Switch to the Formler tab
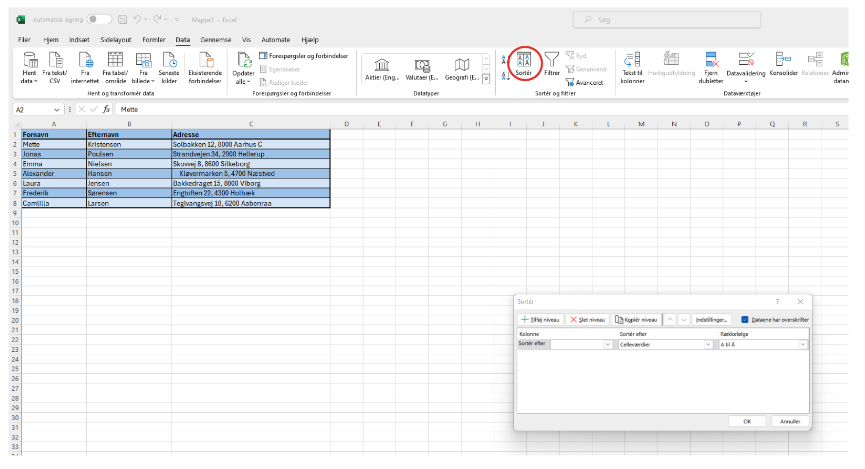This screenshot has width=865, height=469. tap(153, 40)
